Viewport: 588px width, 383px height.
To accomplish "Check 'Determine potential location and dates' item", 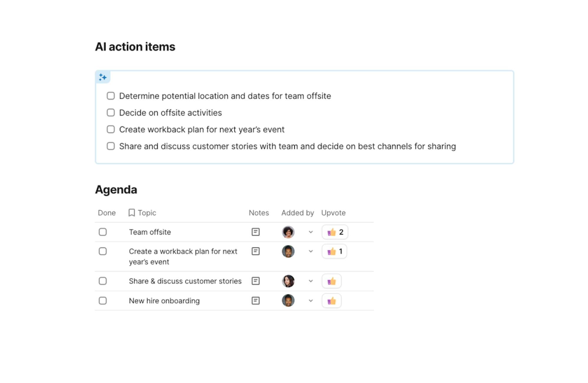I will (111, 96).
